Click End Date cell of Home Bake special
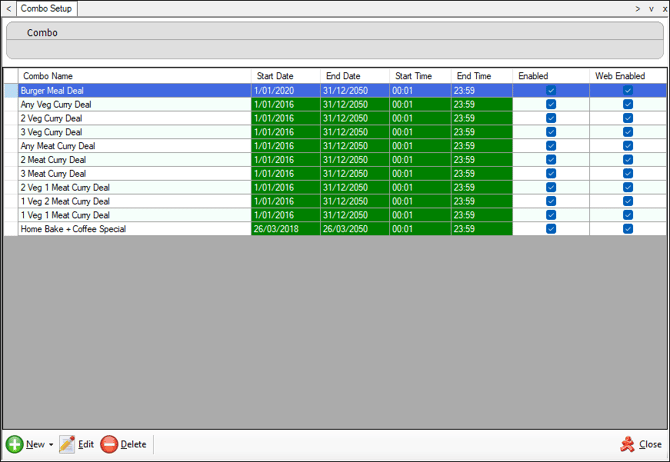The width and height of the screenshot is (670, 462). pyautogui.click(x=354, y=229)
